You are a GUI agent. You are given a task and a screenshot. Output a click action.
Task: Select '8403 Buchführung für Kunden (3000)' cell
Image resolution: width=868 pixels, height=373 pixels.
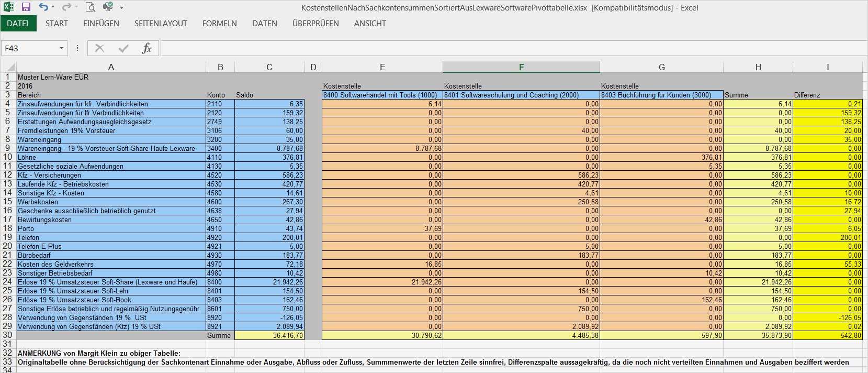point(661,95)
